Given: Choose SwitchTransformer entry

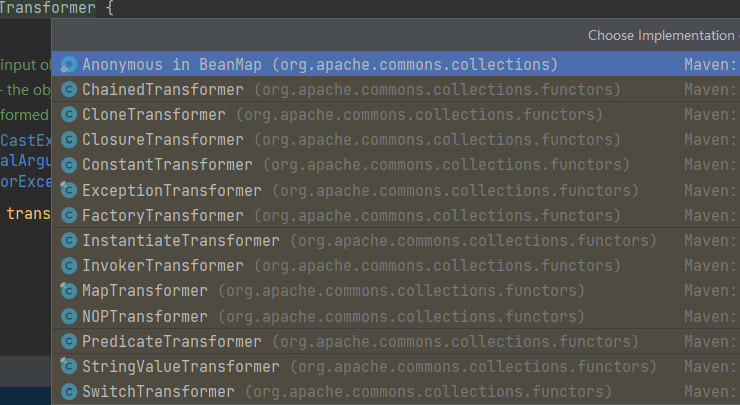Looking at the screenshot, I should [395, 391].
